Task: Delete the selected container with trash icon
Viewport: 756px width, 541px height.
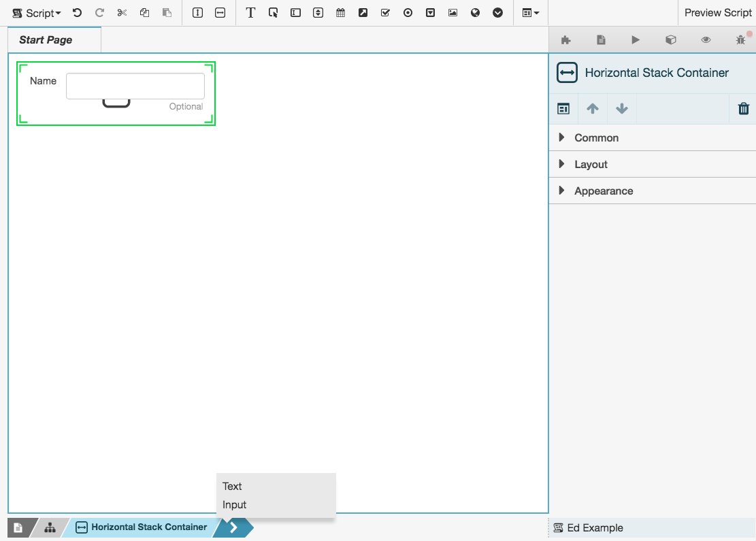Action: (743, 109)
